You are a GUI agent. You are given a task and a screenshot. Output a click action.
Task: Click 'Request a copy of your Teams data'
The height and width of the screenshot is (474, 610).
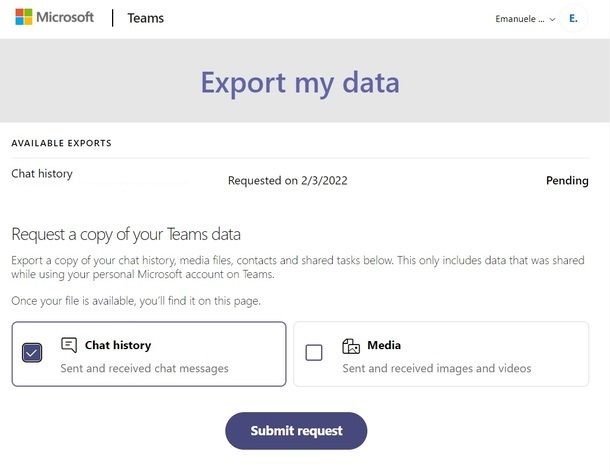(x=126, y=235)
